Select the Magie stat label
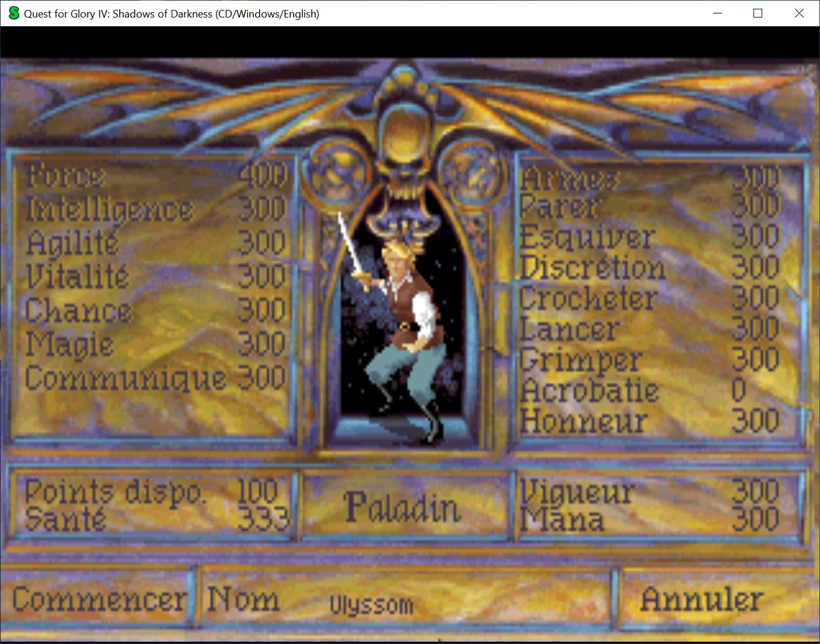Image resolution: width=820 pixels, height=644 pixels. (x=69, y=344)
